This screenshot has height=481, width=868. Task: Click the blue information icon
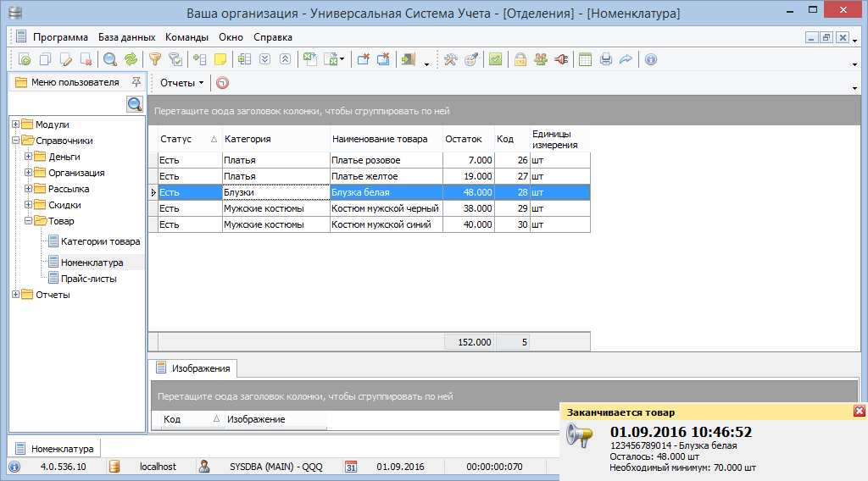pyautogui.click(x=650, y=59)
